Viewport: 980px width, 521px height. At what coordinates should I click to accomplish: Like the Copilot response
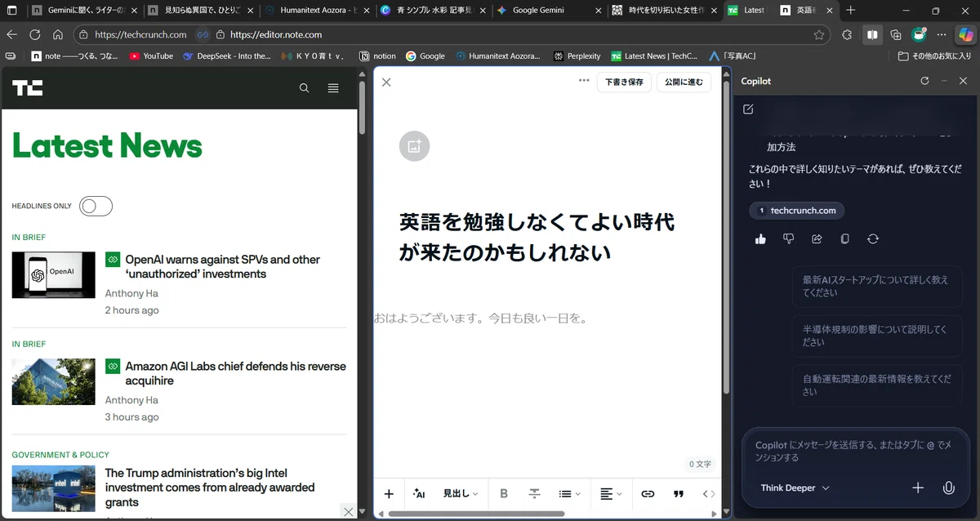[760, 238]
